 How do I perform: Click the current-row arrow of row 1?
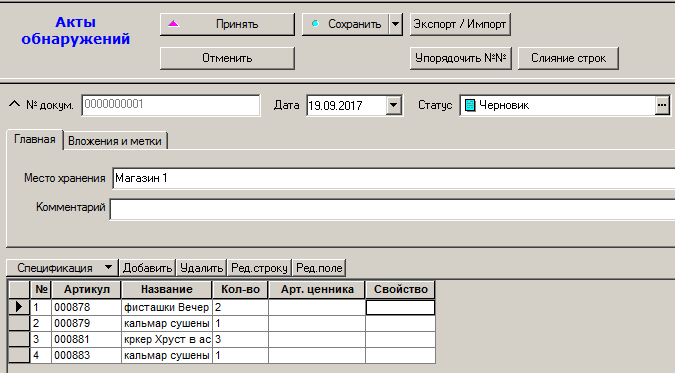tap(19, 307)
